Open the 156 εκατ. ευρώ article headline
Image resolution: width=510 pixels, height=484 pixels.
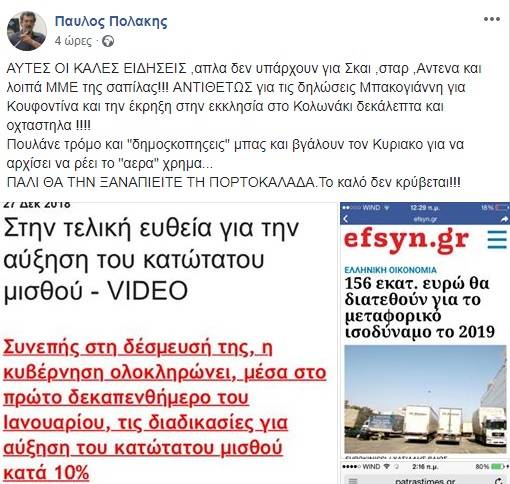click(x=419, y=307)
